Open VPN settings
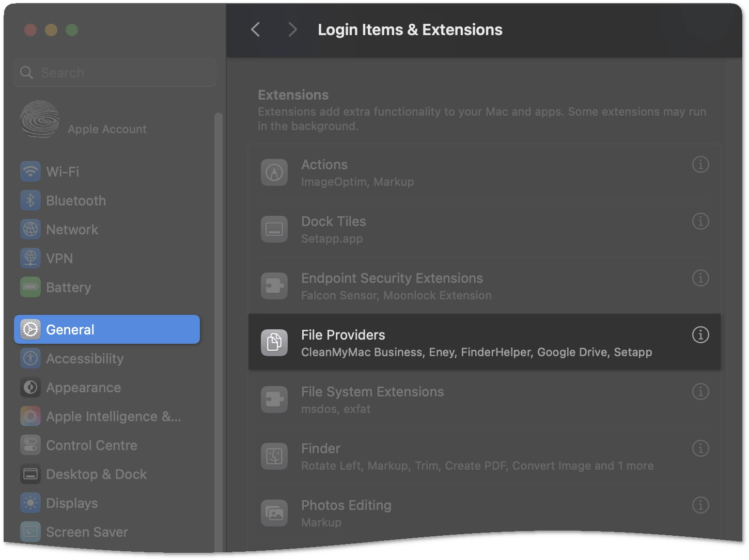This screenshot has width=749, height=560. click(x=107, y=258)
